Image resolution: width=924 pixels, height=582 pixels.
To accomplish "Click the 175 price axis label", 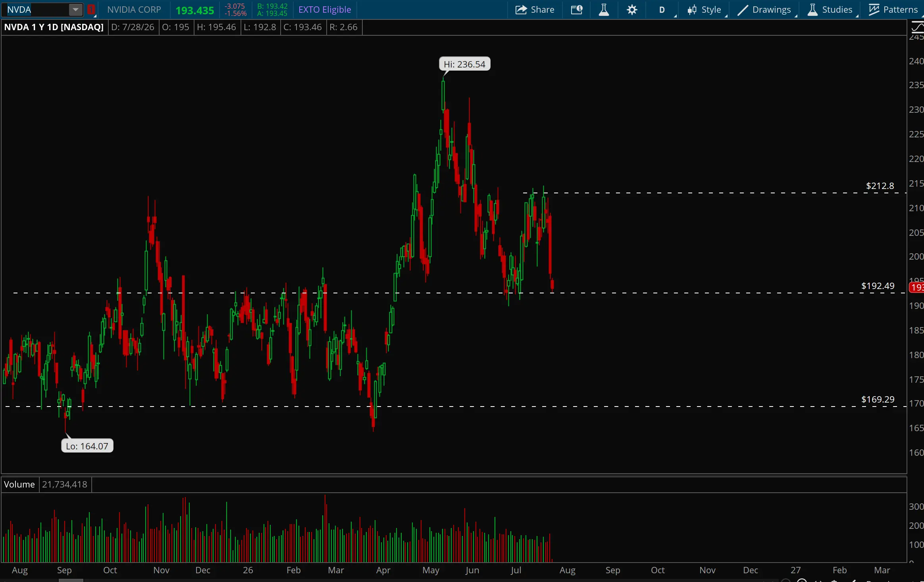I will [x=916, y=380].
